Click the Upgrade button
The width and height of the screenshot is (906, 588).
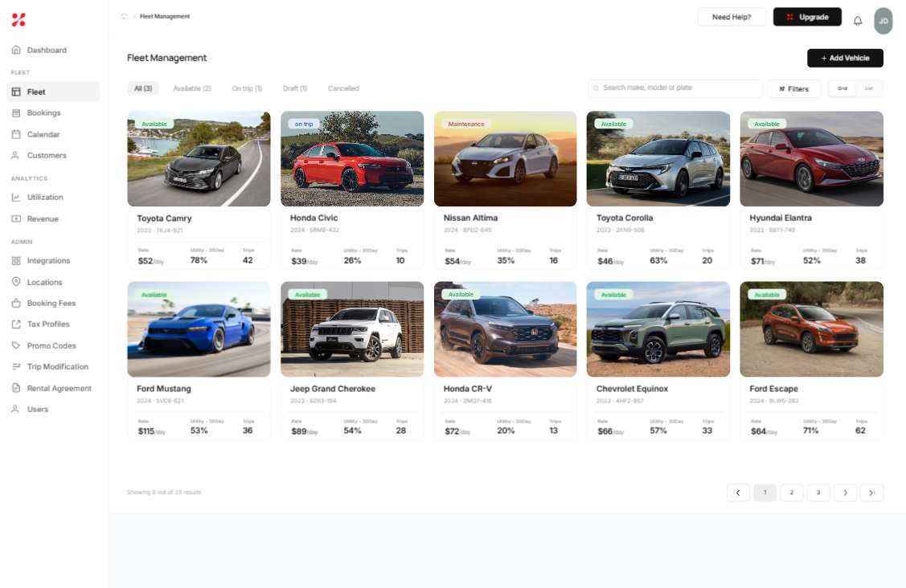pos(807,17)
